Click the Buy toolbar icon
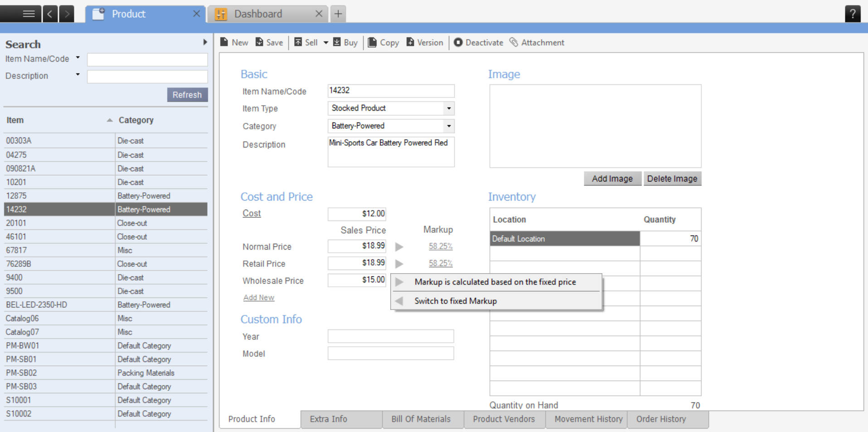The width and height of the screenshot is (868, 432). 337,42
